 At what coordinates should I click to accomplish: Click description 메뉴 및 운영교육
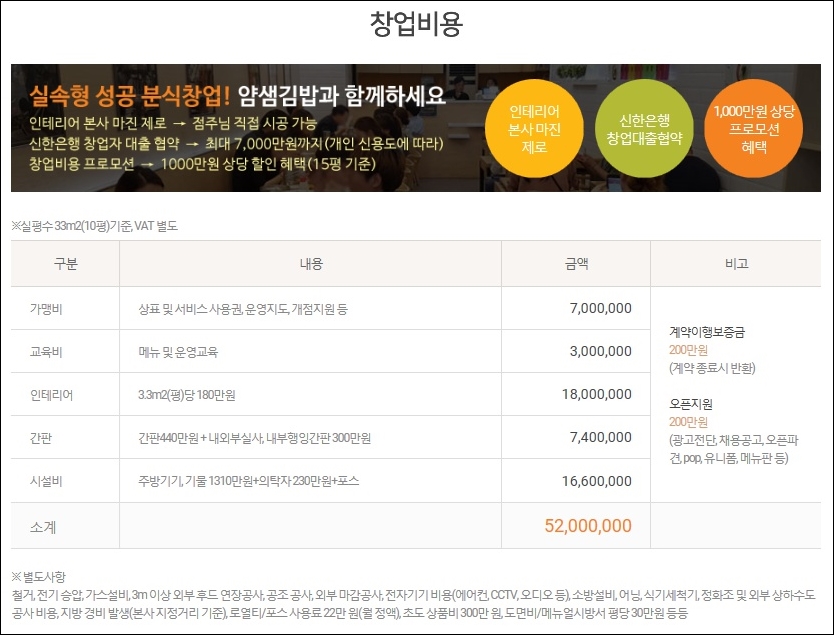178,352
